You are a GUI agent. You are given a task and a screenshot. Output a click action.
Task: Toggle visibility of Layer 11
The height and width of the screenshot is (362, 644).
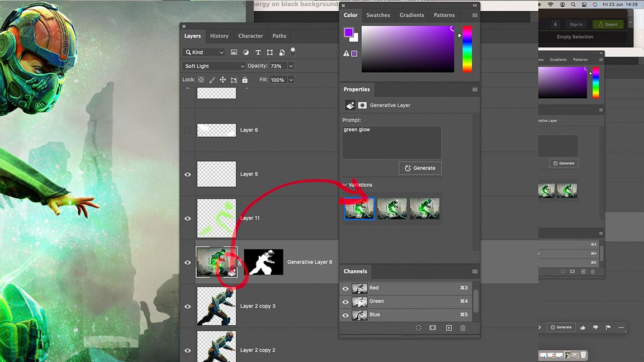coord(187,218)
